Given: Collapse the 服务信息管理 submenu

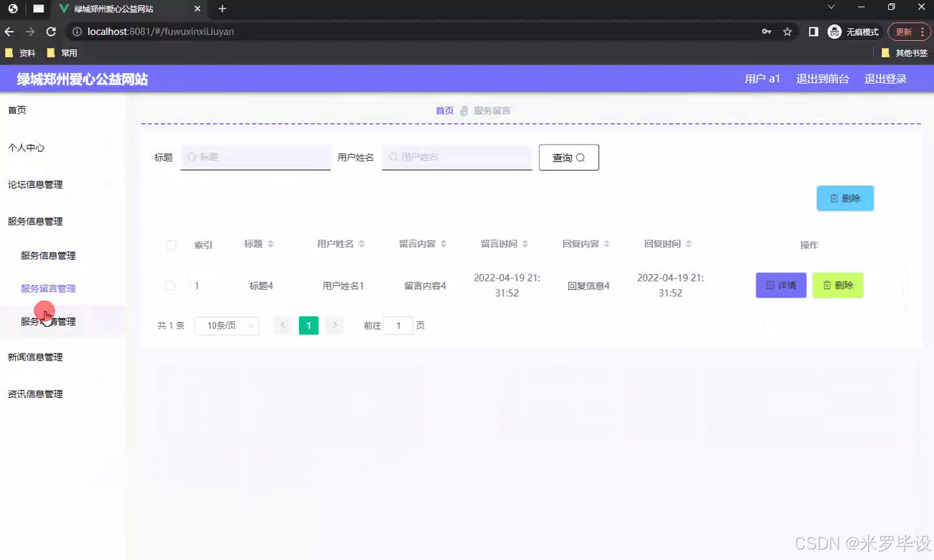Looking at the screenshot, I should [36, 221].
